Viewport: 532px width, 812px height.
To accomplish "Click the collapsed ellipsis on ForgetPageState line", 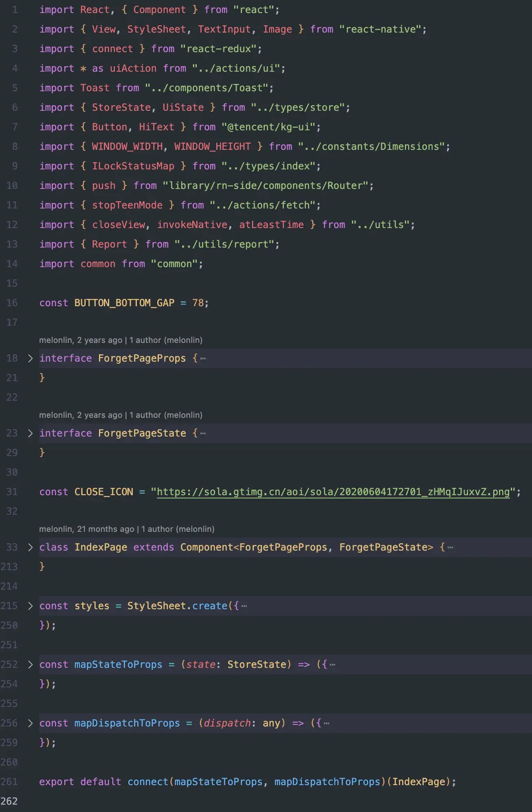I will [x=203, y=434].
